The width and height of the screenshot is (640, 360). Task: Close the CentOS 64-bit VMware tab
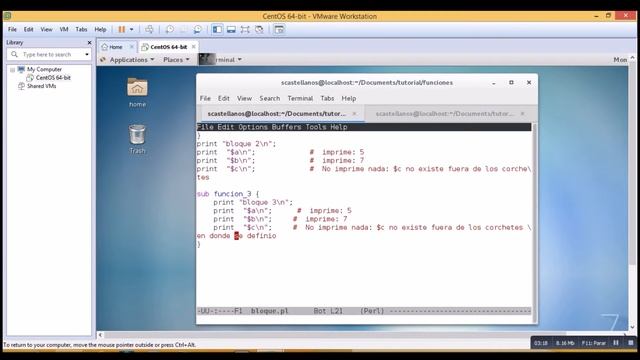coord(193,47)
